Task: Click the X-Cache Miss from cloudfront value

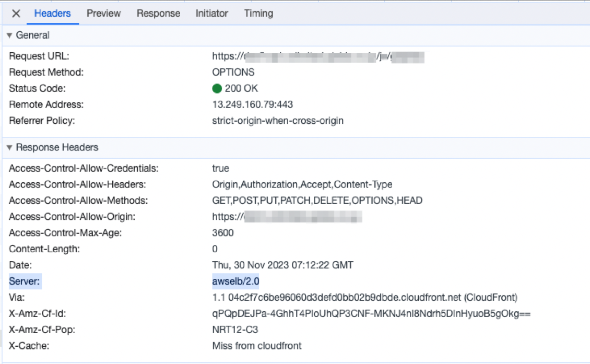Action: (x=256, y=346)
